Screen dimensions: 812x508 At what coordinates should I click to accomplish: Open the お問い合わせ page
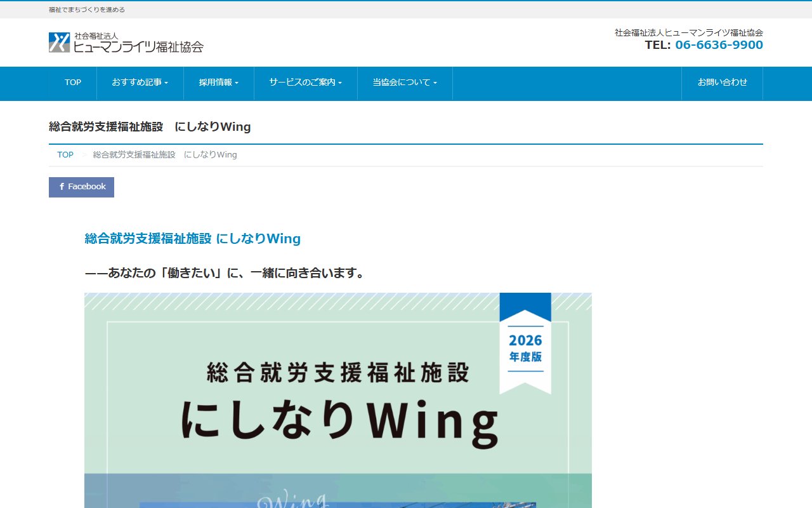[x=722, y=83]
